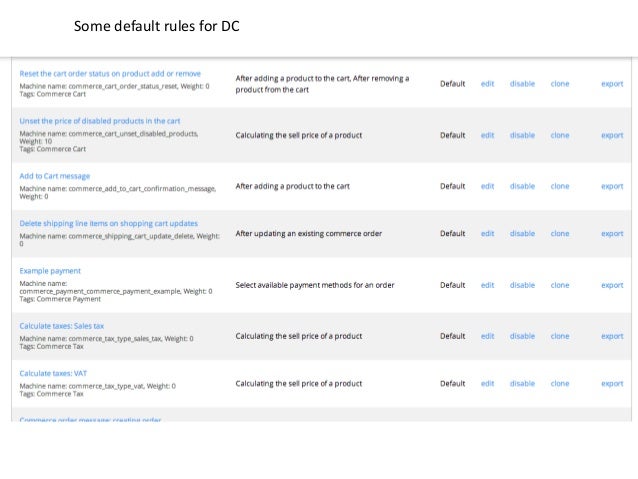Open 'Unset the price of disabled products' rule
The height and width of the screenshot is (479, 638).
(100, 120)
